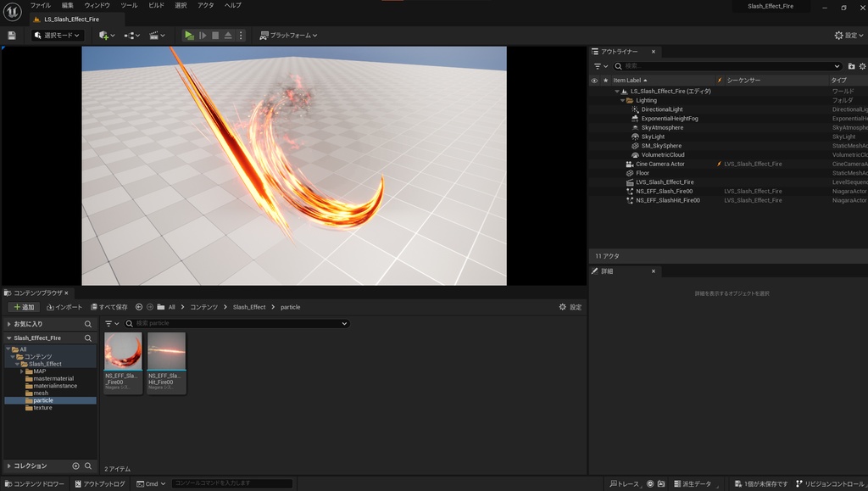Click the star pin column header
The height and width of the screenshot is (491, 868).
coord(605,81)
